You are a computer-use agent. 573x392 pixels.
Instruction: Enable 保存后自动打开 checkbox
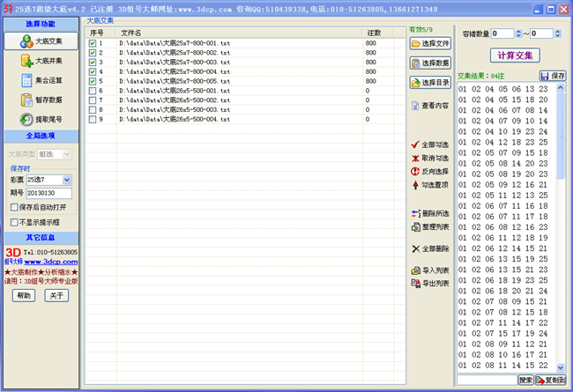tap(14, 207)
